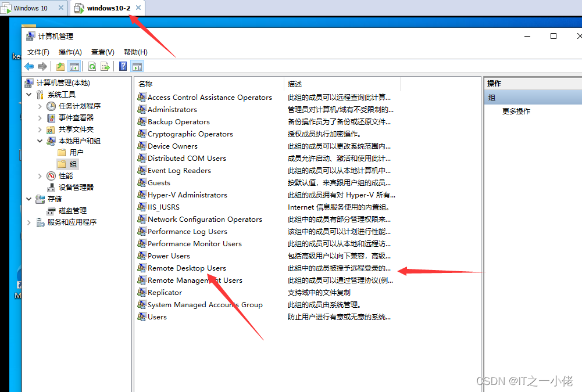This screenshot has width=582, height=392.
Task: Click the 共享文件夹 tree icon
Action: [51, 130]
